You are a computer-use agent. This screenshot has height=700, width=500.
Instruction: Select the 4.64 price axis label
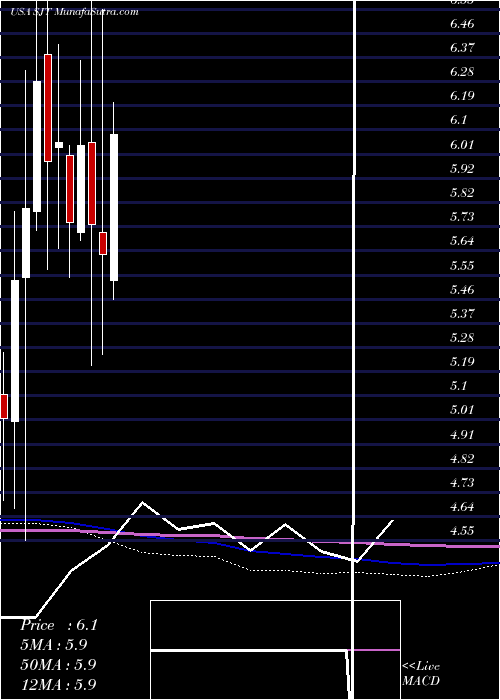462,507
